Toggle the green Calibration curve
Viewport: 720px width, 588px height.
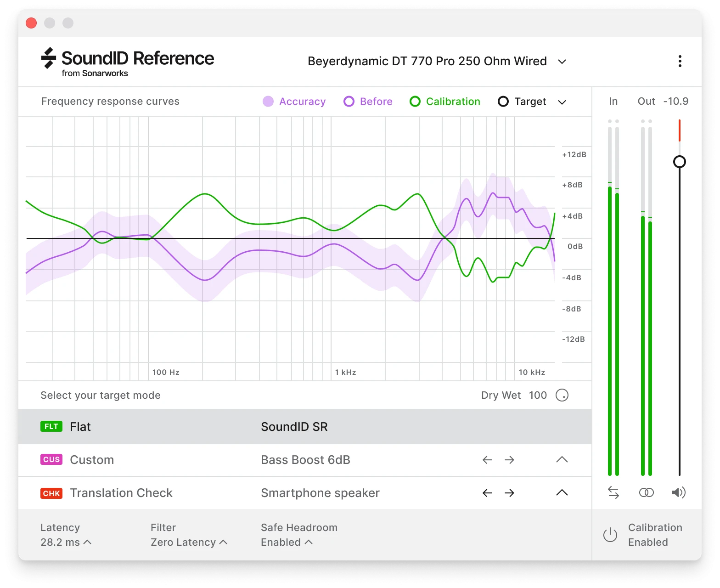[x=445, y=102]
